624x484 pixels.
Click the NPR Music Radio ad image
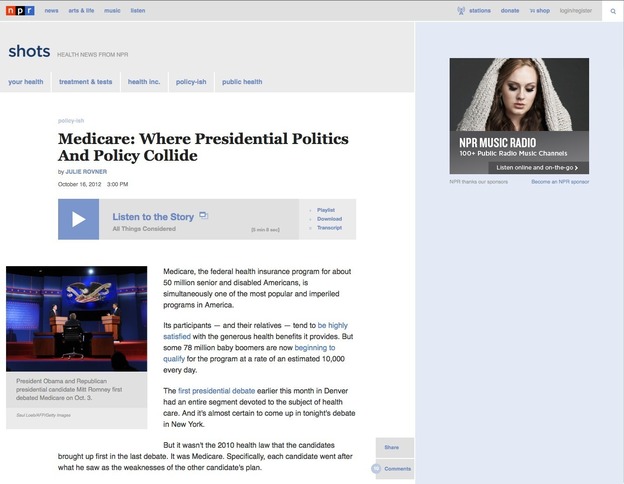tap(519, 116)
